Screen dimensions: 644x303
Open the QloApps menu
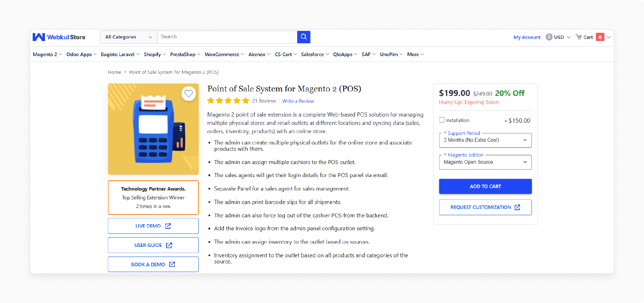click(x=345, y=54)
